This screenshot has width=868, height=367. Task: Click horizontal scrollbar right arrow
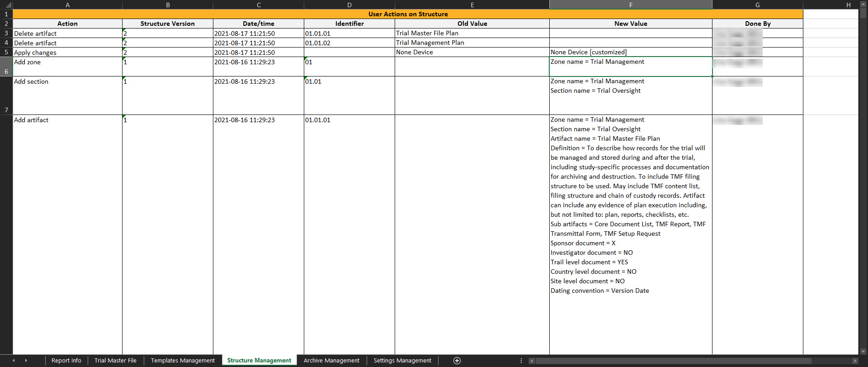click(854, 361)
